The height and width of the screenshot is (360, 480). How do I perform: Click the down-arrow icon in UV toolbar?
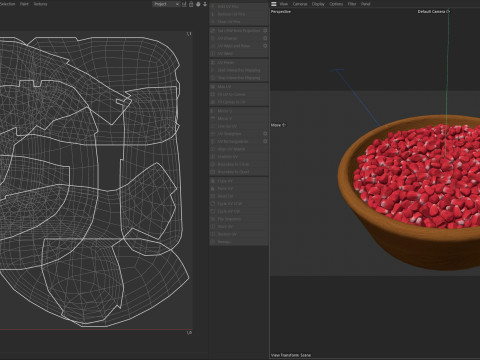click(205, 4)
